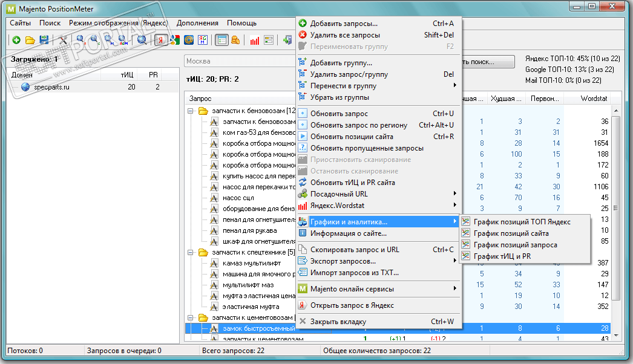
Task: Sort by the Запрос column header
Action: point(241,99)
